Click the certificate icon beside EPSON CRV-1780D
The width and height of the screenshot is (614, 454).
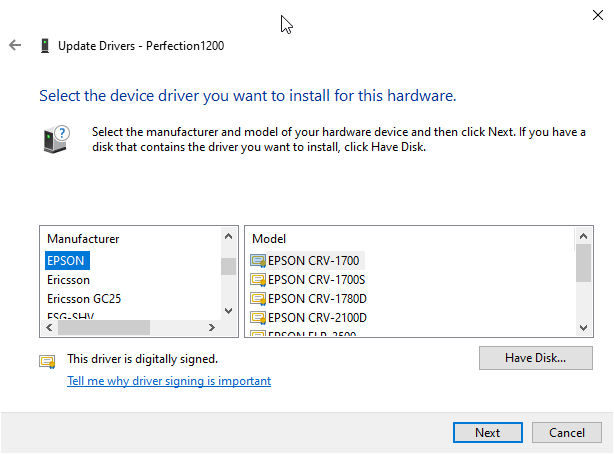258,298
